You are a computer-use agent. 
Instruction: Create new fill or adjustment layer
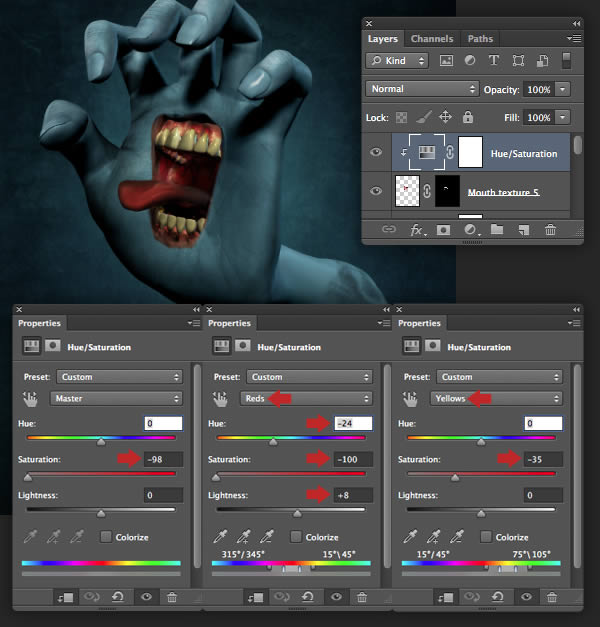(x=470, y=230)
